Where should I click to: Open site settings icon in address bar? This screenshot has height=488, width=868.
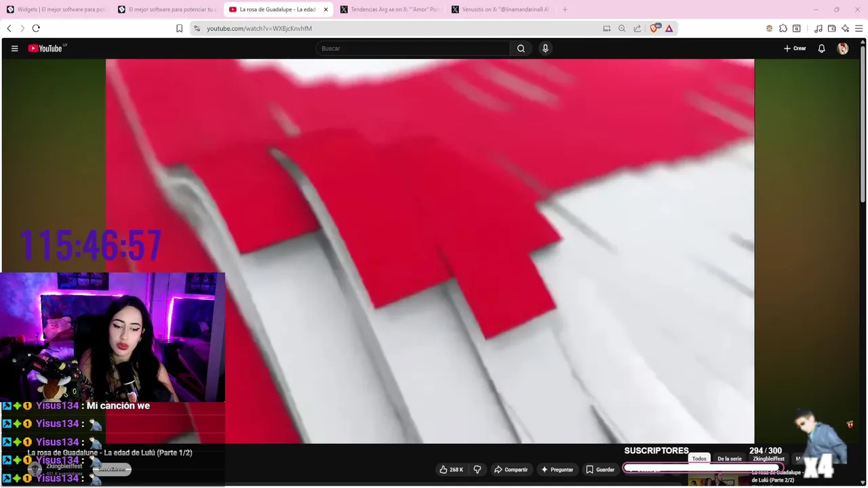pos(197,28)
